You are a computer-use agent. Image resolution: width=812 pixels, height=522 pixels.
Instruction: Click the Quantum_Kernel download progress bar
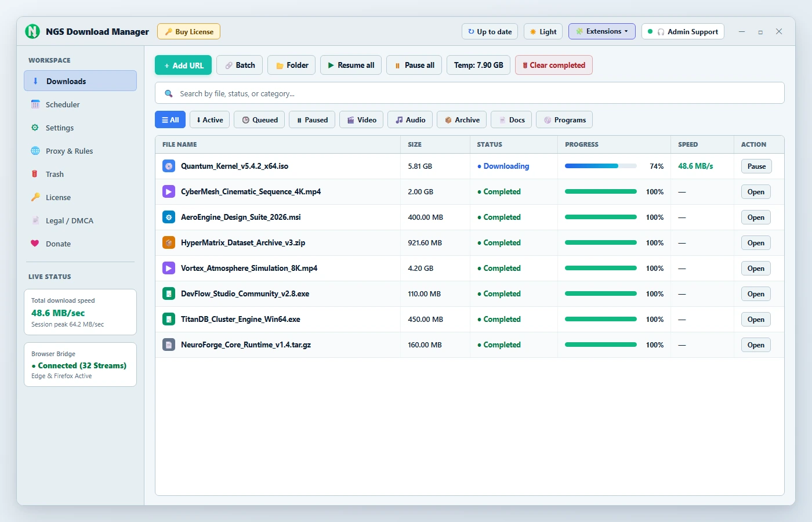[x=601, y=166]
